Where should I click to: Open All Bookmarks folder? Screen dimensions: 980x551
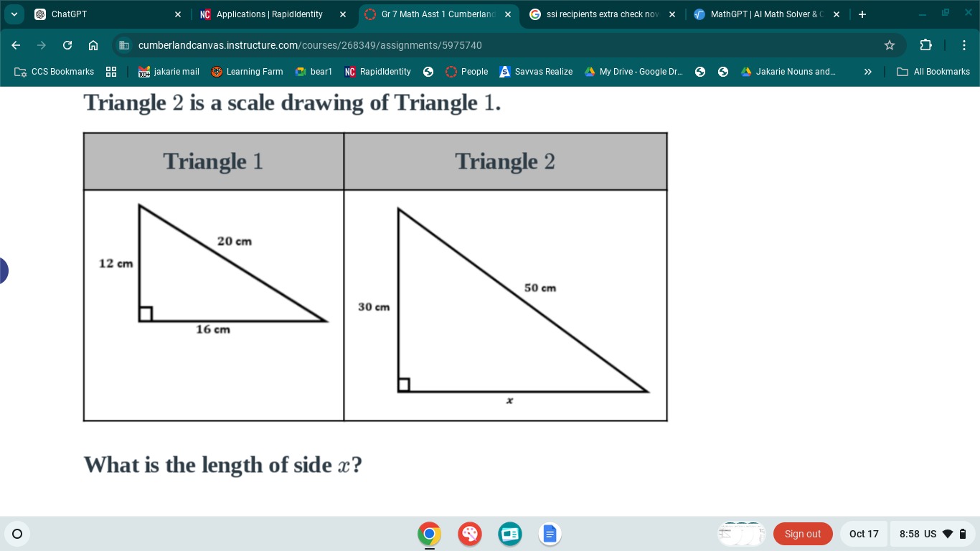tap(933, 72)
